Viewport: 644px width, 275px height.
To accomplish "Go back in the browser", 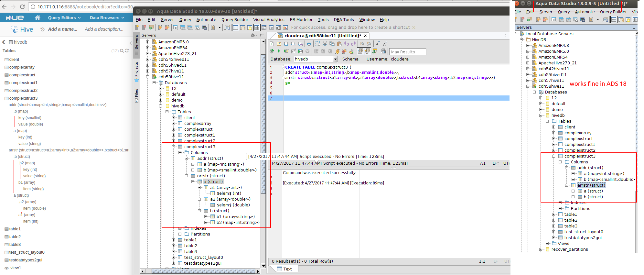I will point(4,6).
